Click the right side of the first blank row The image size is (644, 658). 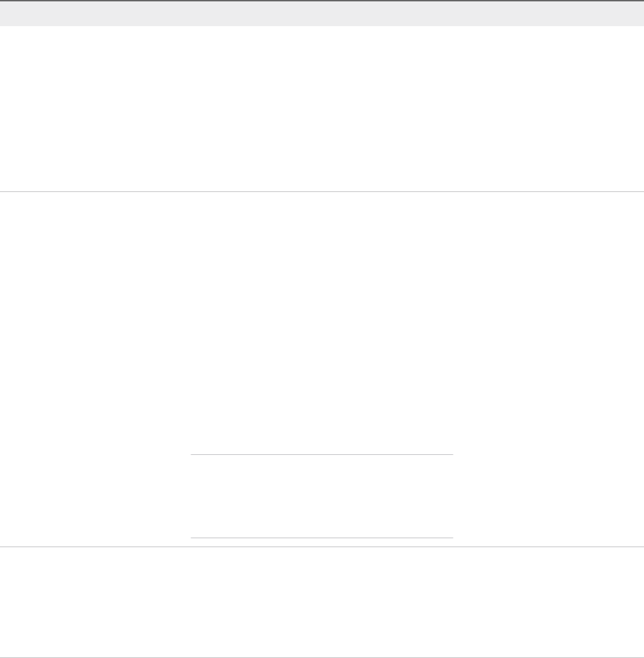pyautogui.click(x=549, y=109)
